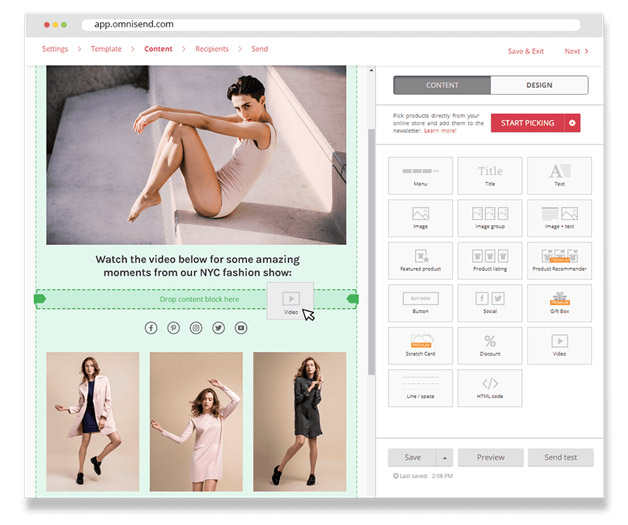
Task: Open settings gear beside Start Picking
Action: [x=572, y=123]
